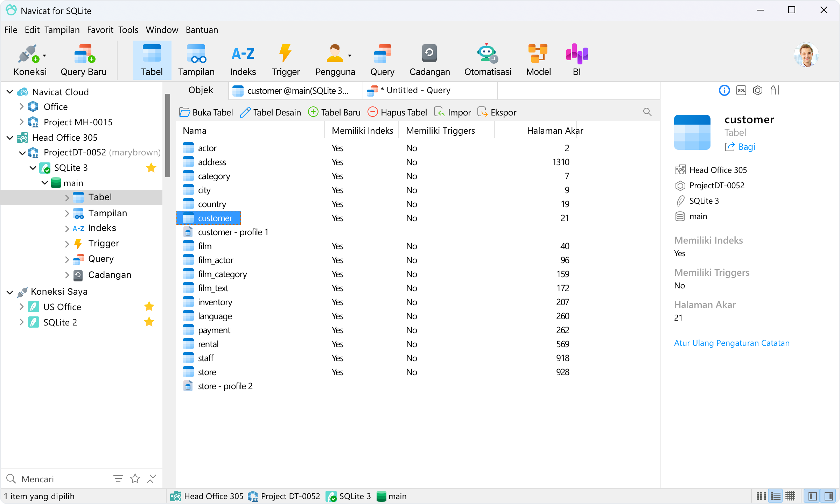
Task: Open the Model toolbar item
Action: click(x=538, y=60)
